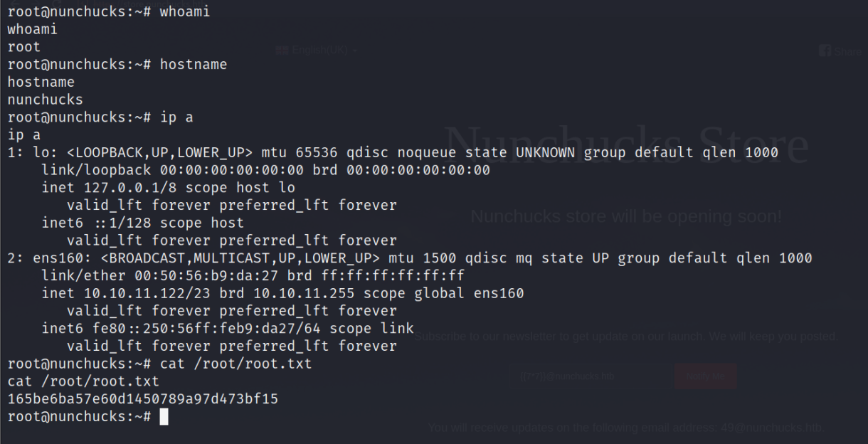
Task: Click the newsletter email input field
Action: coord(586,377)
